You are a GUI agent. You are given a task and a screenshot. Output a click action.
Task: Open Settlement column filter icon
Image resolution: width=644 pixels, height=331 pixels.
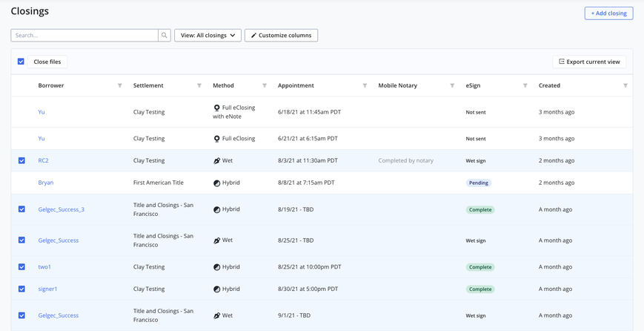[199, 85]
